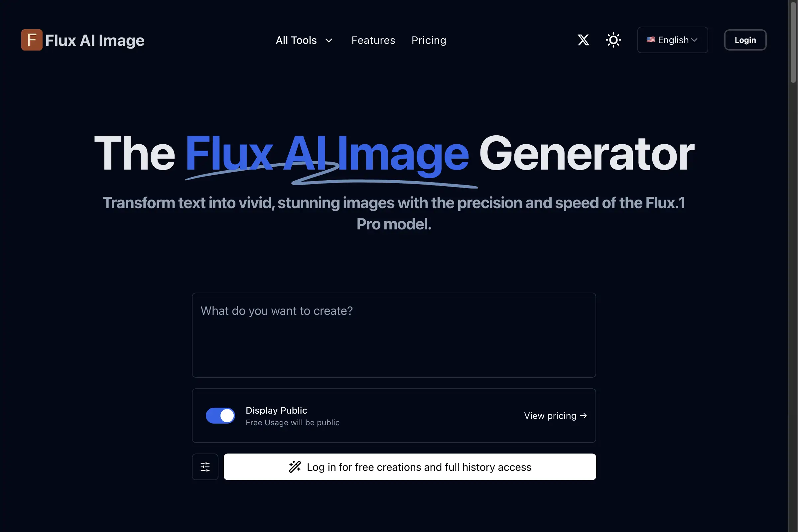Open the All Tools dropdown arrow
This screenshot has width=798, height=532.
pyautogui.click(x=329, y=40)
